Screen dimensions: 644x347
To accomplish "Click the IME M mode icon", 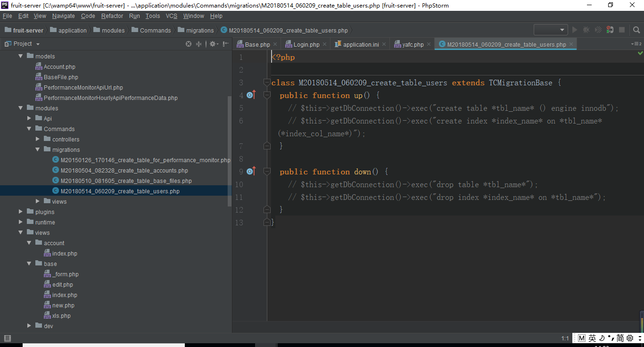I will tap(581, 338).
